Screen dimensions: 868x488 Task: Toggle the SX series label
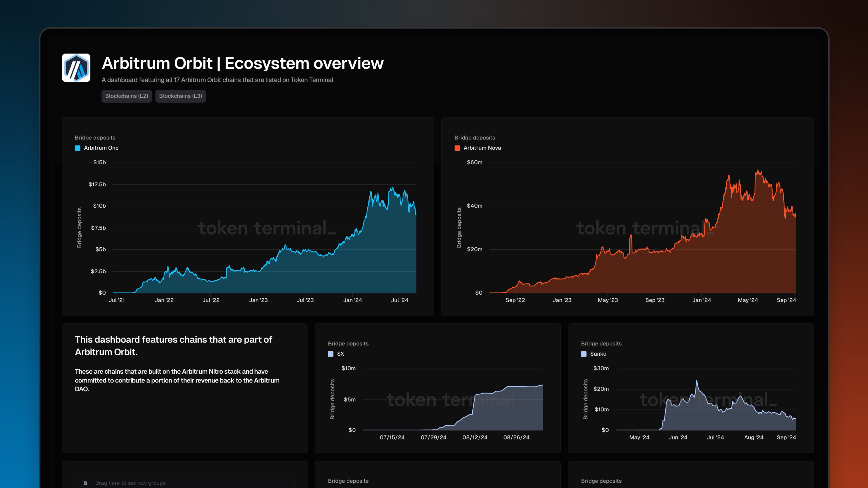click(x=340, y=354)
